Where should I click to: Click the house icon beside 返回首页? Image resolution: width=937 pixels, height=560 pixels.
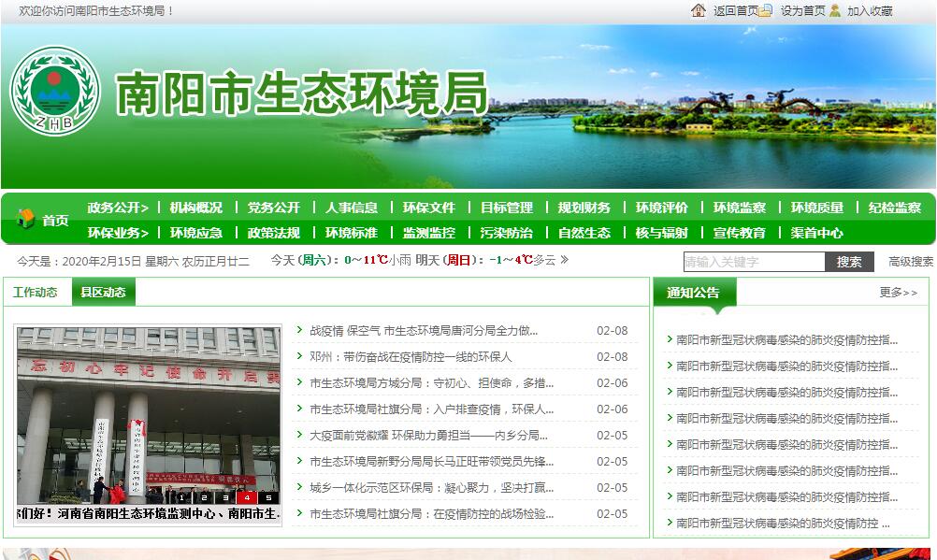698,10
